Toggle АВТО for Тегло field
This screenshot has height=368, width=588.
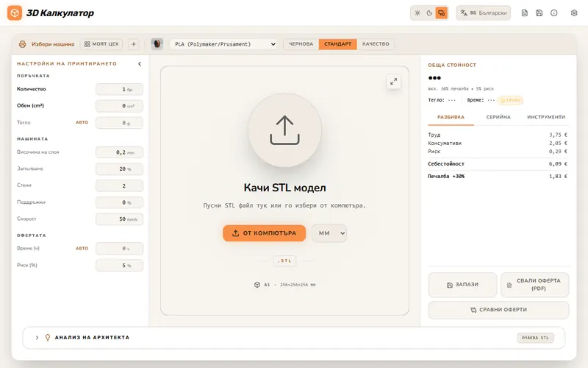tap(82, 122)
